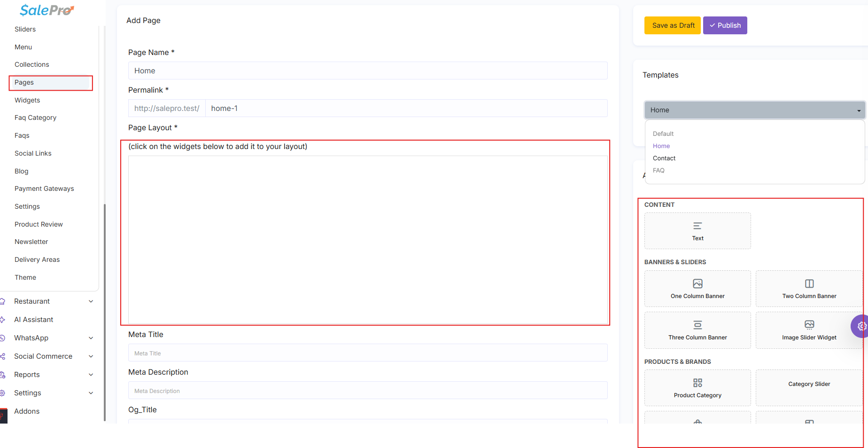
Task: Go to Payment Gateways
Action: [44, 189]
